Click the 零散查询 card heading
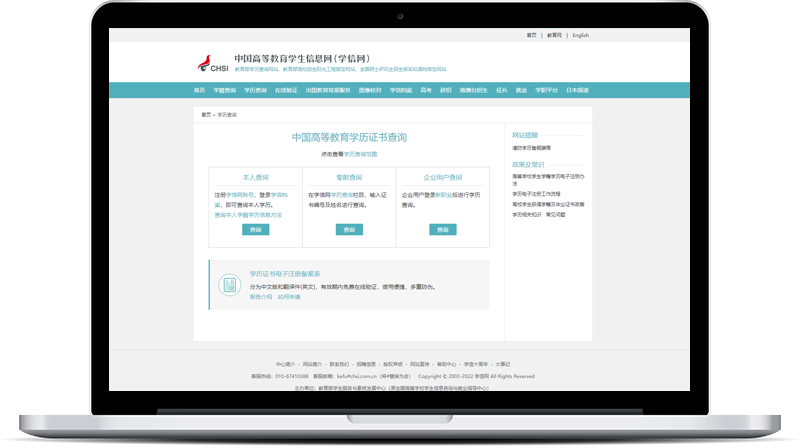This screenshot has height=446, width=800. (x=349, y=178)
